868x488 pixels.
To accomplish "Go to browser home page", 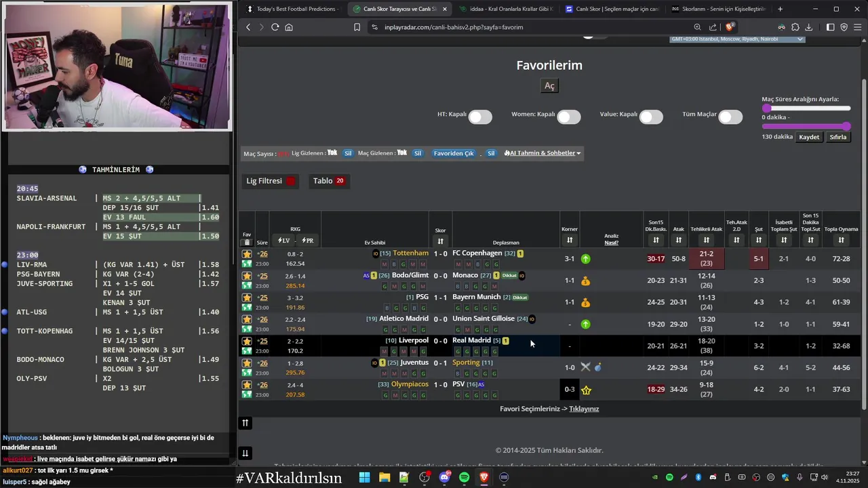I will tap(289, 27).
